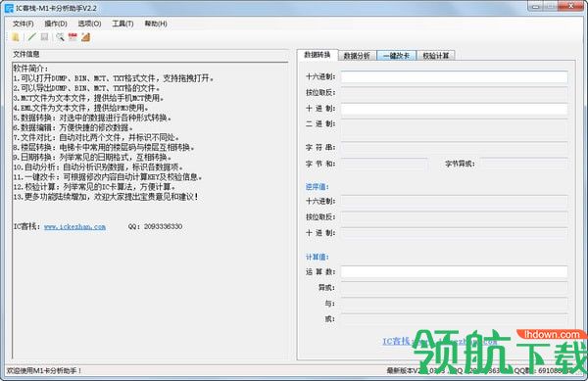
Task: Minimize the M1卡分析助手 window
Action: (x=536, y=6)
